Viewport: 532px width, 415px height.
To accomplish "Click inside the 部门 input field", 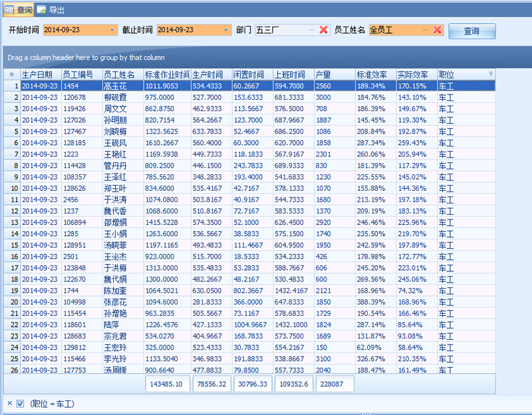I will point(281,30).
